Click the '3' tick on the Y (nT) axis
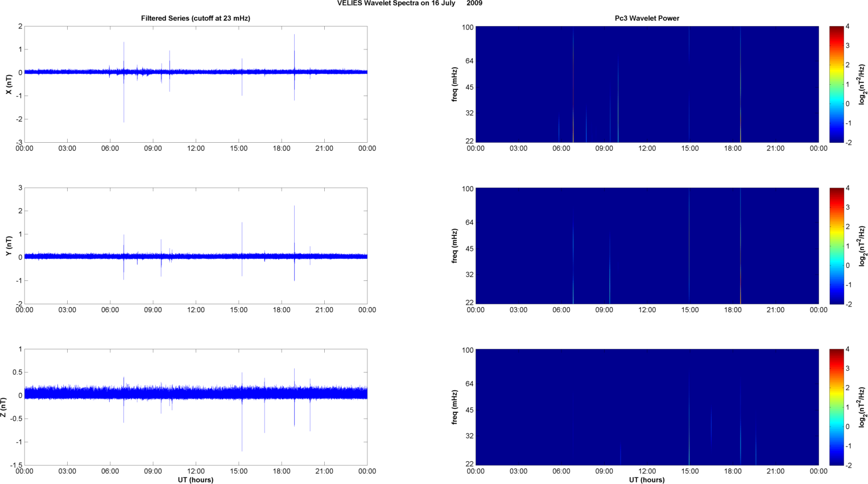 20,188
